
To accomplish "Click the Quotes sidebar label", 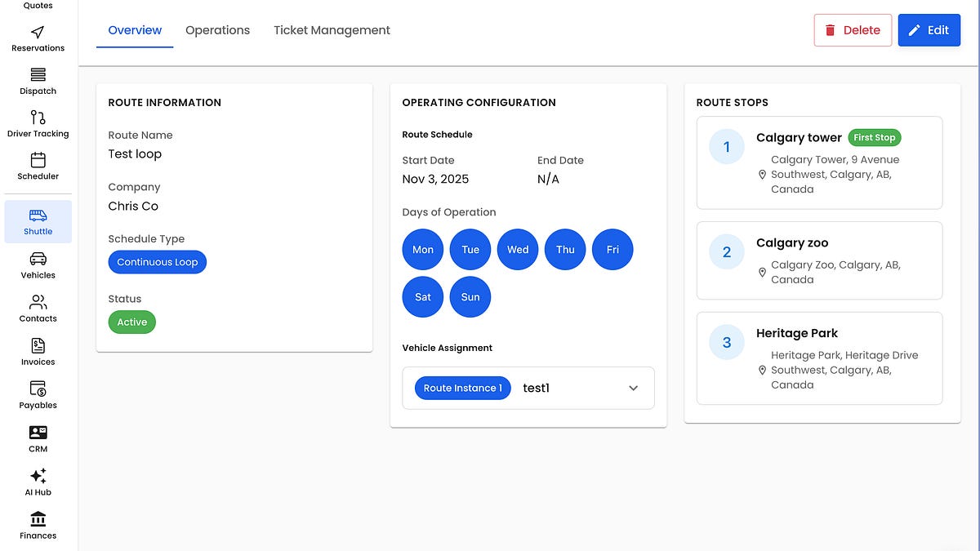I will click(x=38, y=6).
